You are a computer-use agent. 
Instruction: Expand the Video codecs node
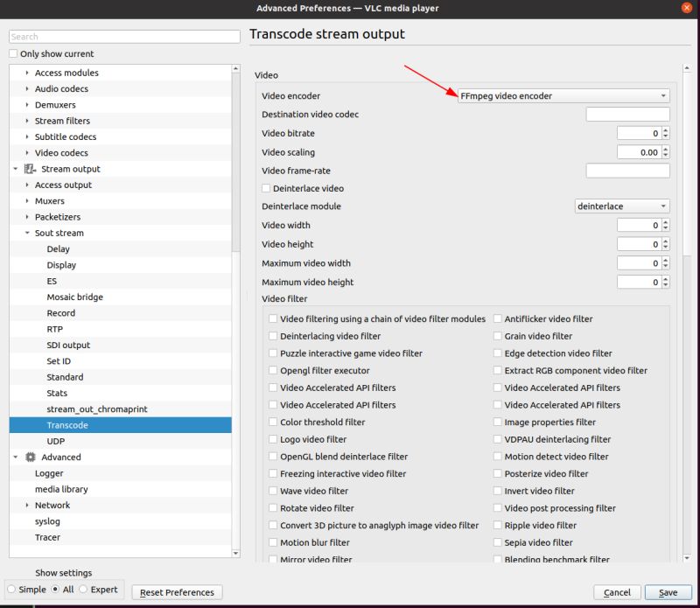[x=27, y=153]
